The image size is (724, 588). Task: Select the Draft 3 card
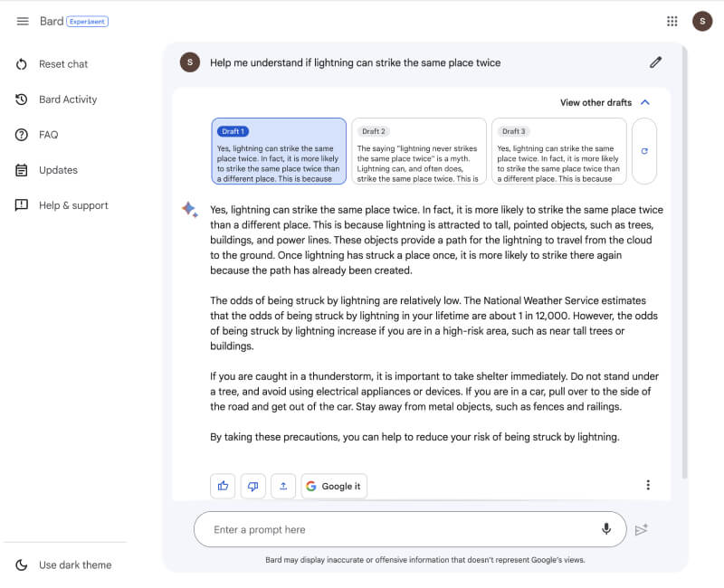[x=558, y=151]
